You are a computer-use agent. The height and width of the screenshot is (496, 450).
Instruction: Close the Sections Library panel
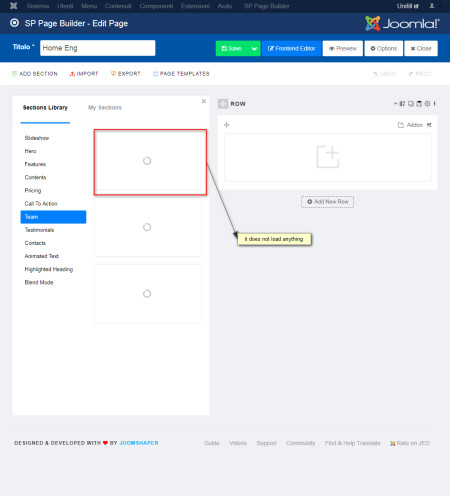(x=204, y=101)
